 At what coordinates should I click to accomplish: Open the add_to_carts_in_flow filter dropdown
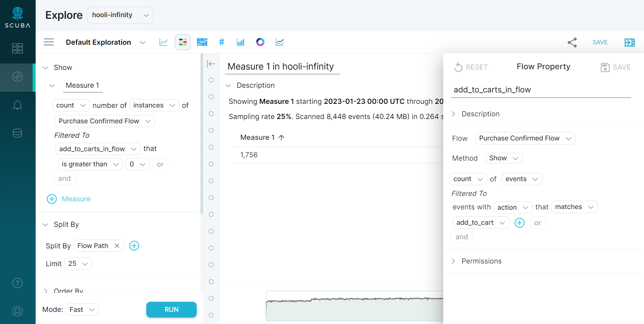point(98,149)
